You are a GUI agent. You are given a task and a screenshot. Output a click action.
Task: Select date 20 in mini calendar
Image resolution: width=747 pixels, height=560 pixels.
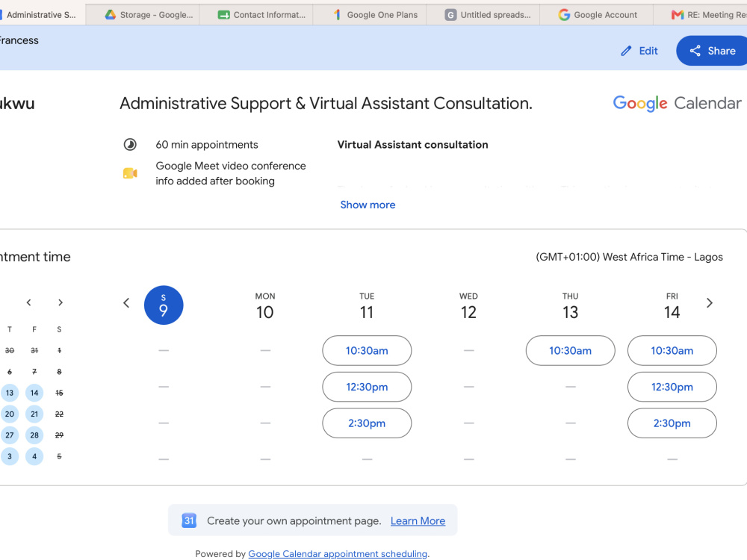[x=10, y=414]
